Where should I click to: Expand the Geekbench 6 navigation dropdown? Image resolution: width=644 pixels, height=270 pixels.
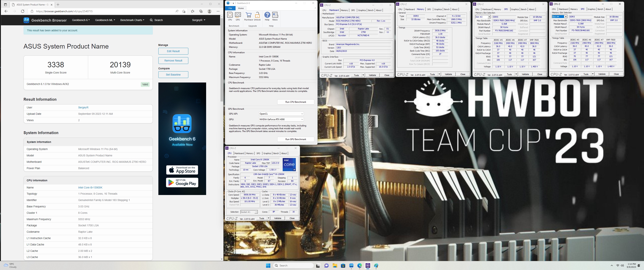(x=81, y=20)
